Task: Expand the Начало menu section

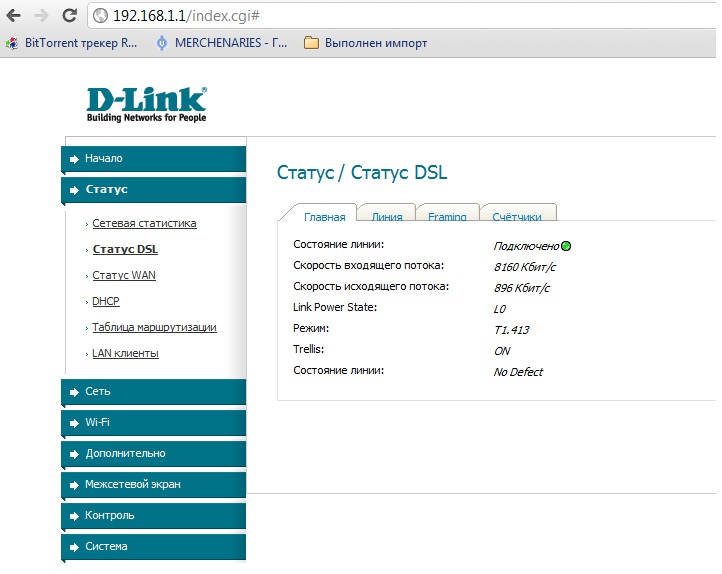Action: point(154,158)
